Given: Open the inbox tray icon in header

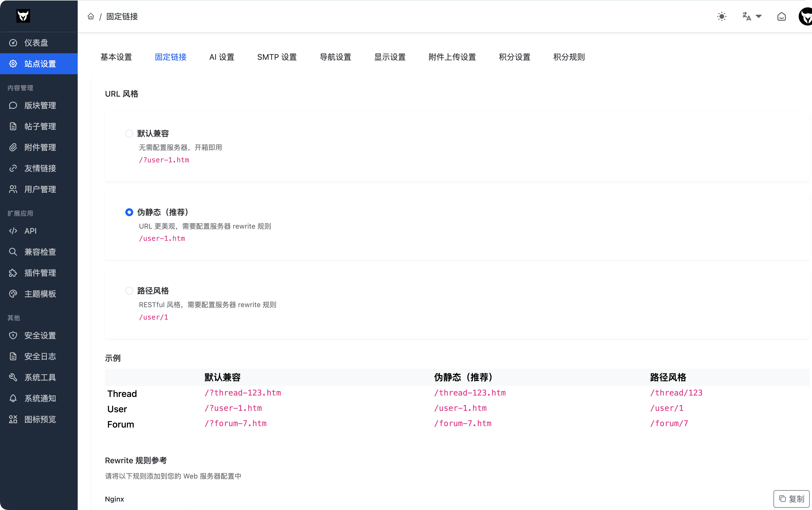Looking at the screenshot, I should click(781, 16).
